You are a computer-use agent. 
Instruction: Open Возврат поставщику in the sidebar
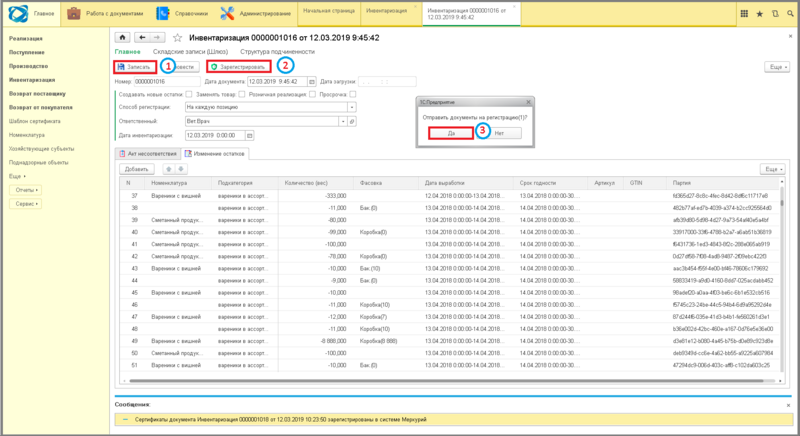coord(37,94)
